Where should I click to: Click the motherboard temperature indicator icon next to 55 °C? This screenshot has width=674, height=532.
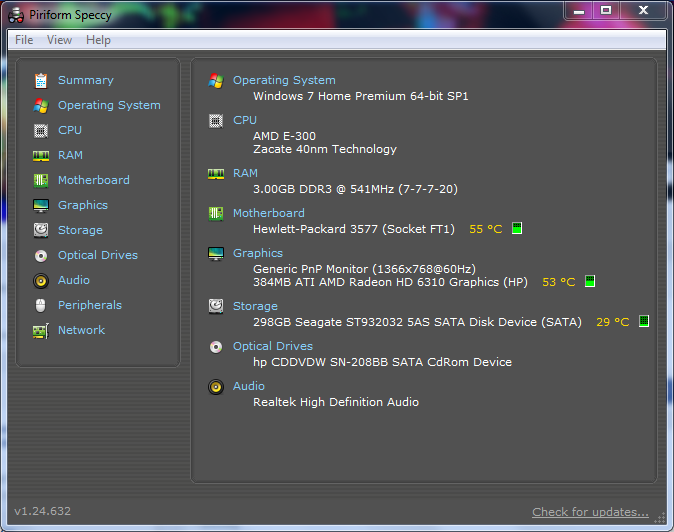[x=517, y=228]
